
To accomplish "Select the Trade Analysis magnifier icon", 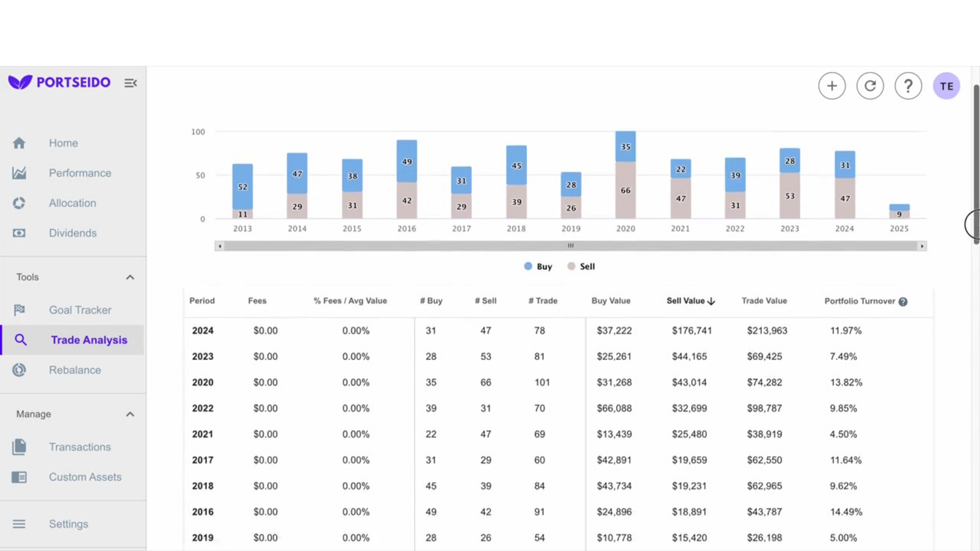I will coord(20,340).
